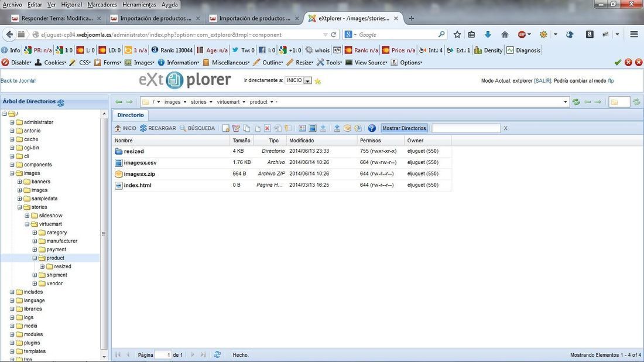
Task: Open the CSS web developer menu
Action: 80,63
